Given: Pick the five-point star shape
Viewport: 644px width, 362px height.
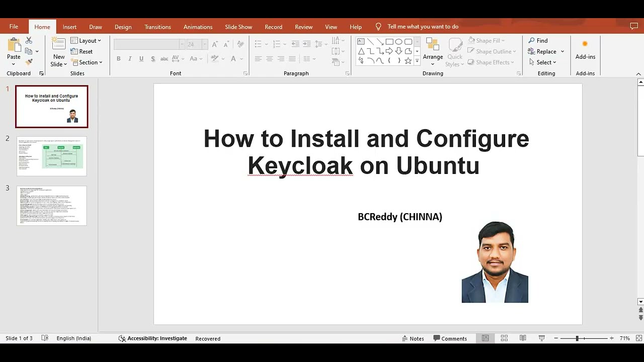Looking at the screenshot, I should coord(408,61).
